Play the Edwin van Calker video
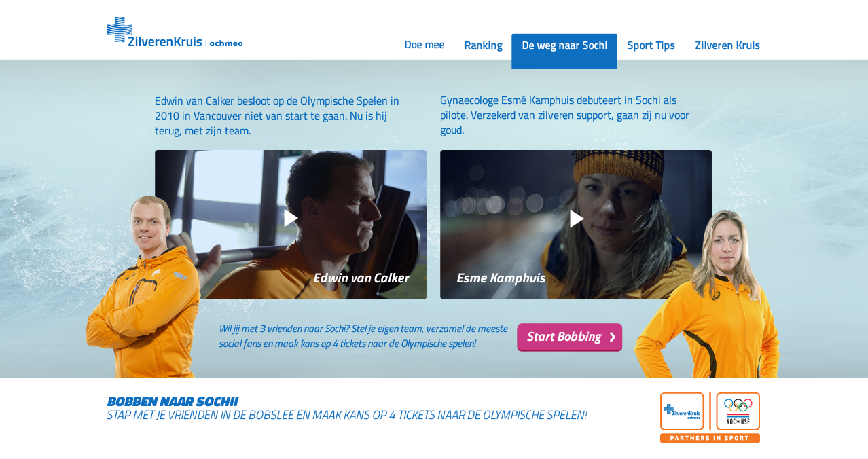The width and height of the screenshot is (868, 459). [x=291, y=218]
